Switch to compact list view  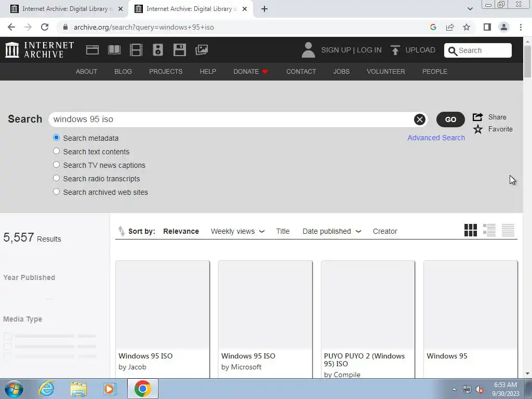pos(508,230)
